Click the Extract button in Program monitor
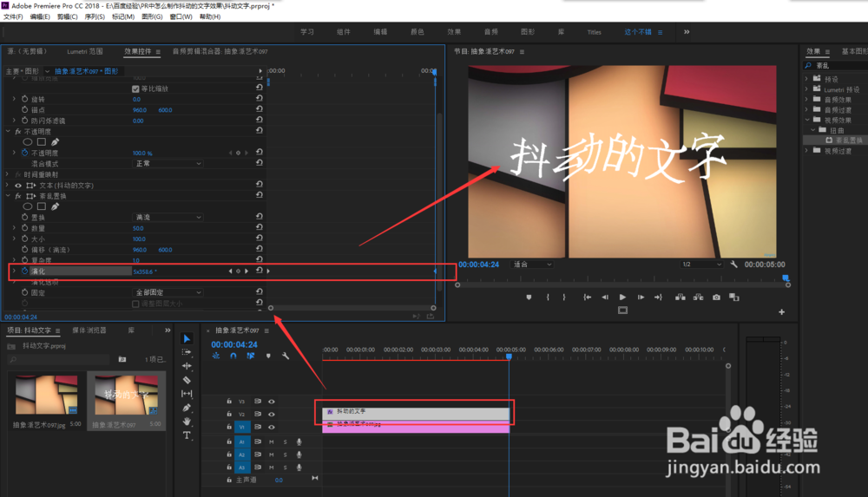This screenshot has height=497, width=868. pos(699,298)
